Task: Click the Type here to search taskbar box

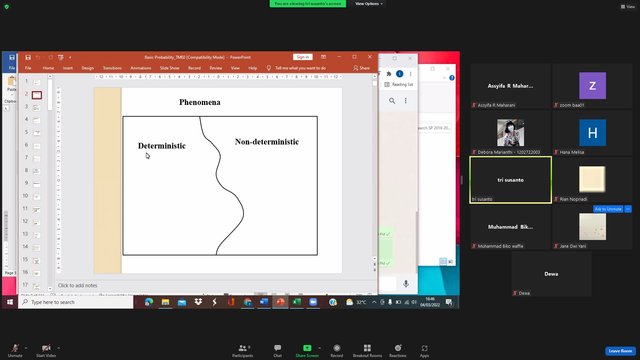Action: (76, 302)
